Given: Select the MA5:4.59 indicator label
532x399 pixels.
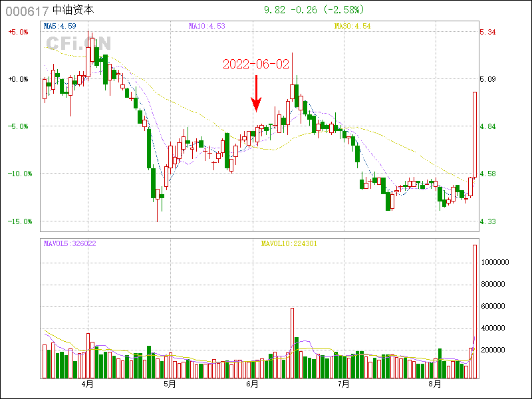Looking at the screenshot, I should [60, 26].
